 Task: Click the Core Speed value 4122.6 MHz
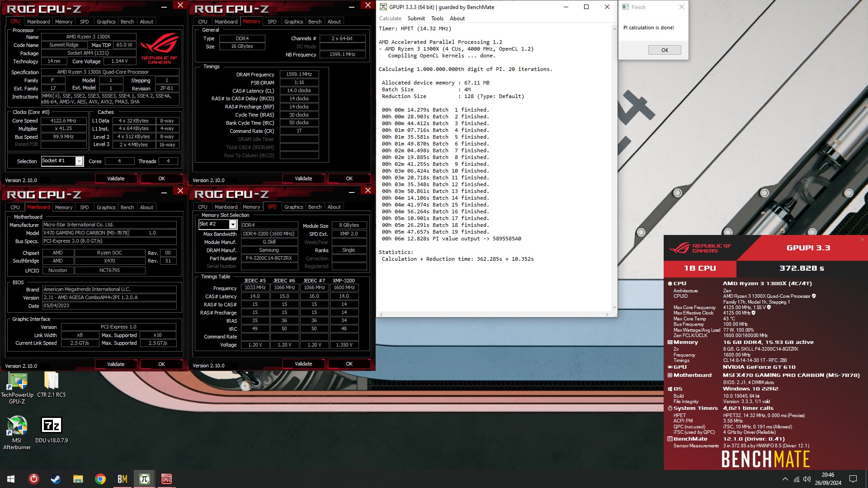(63, 121)
